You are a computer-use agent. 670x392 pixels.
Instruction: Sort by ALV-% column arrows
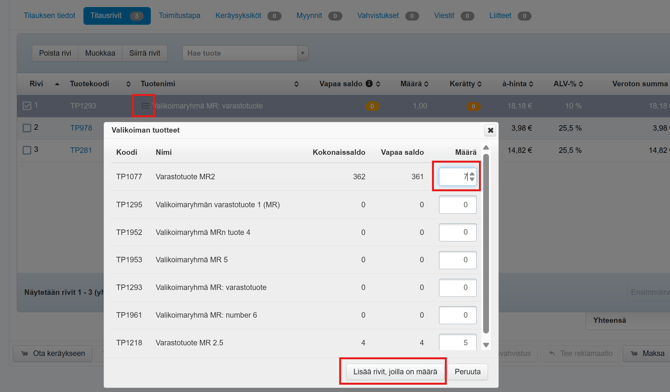pyautogui.click(x=581, y=84)
